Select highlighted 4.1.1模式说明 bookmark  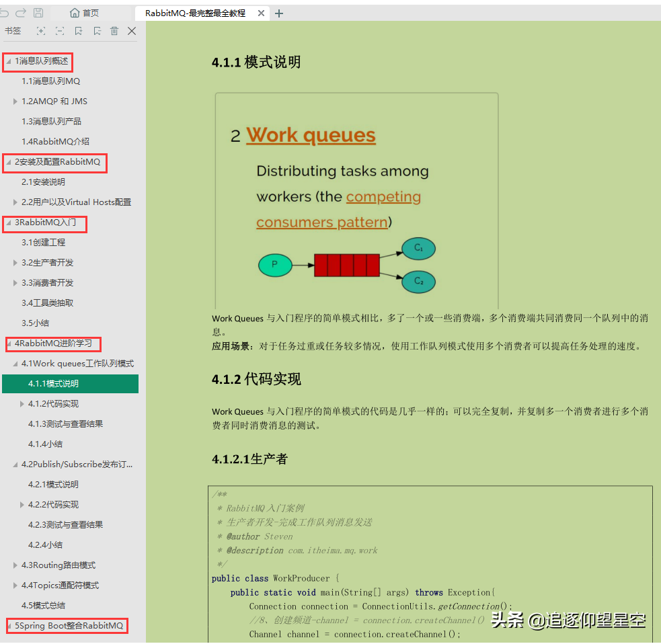(70, 384)
